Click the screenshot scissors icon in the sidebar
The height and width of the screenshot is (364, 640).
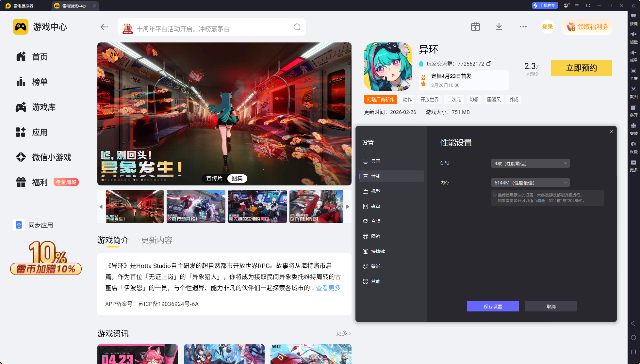click(x=633, y=89)
